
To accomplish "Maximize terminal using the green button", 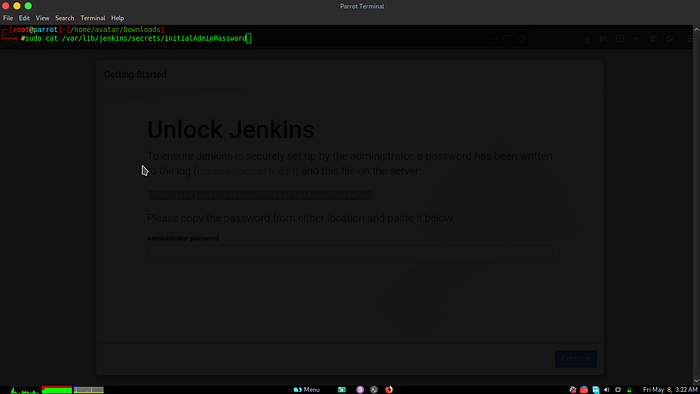I will 28,6.
